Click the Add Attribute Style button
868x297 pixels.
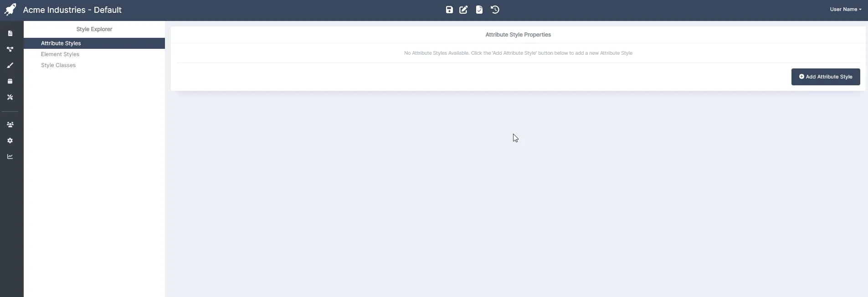825,77
